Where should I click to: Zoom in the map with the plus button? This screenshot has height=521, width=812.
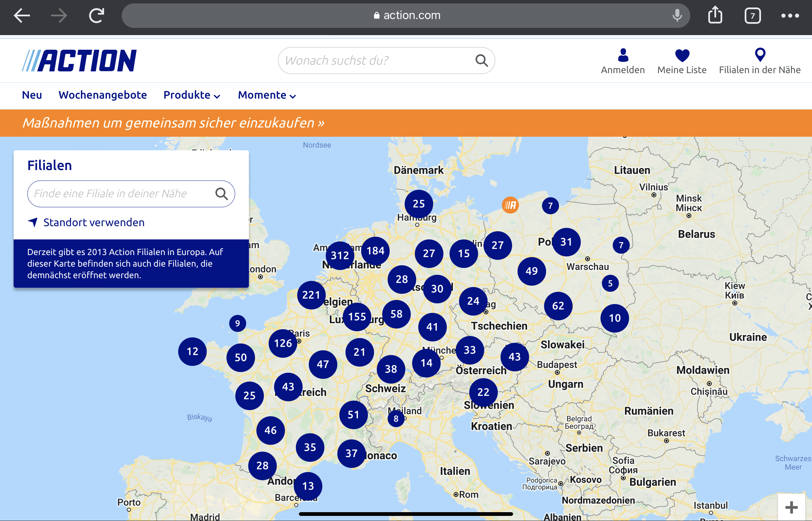click(792, 507)
